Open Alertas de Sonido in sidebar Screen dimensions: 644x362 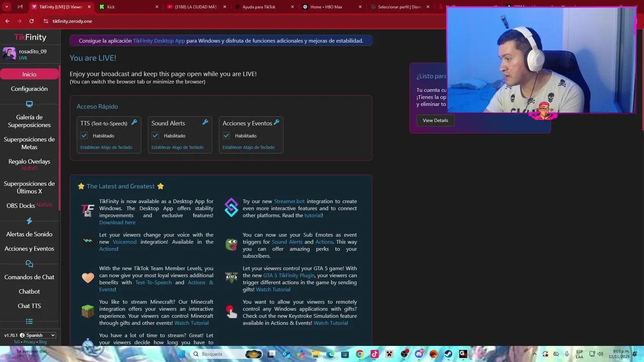click(29, 234)
